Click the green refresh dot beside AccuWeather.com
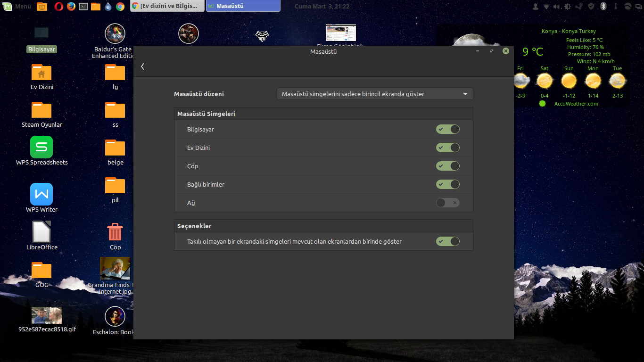 (542, 103)
